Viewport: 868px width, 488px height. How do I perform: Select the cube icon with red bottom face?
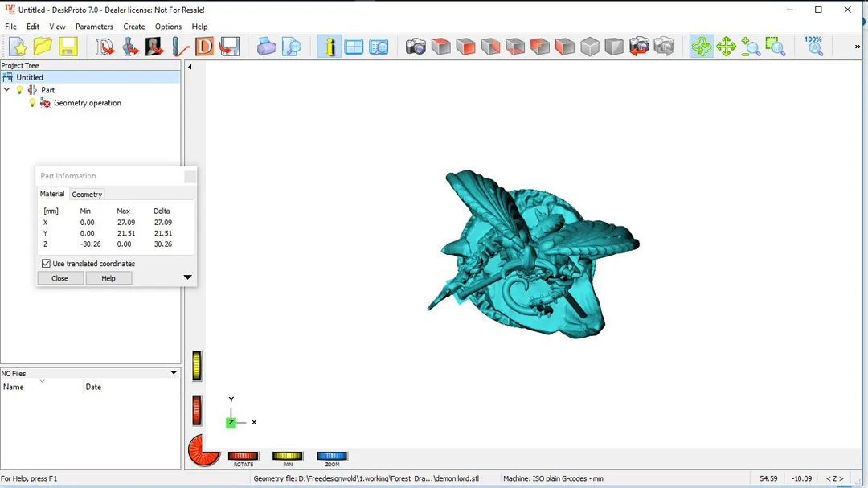click(515, 47)
